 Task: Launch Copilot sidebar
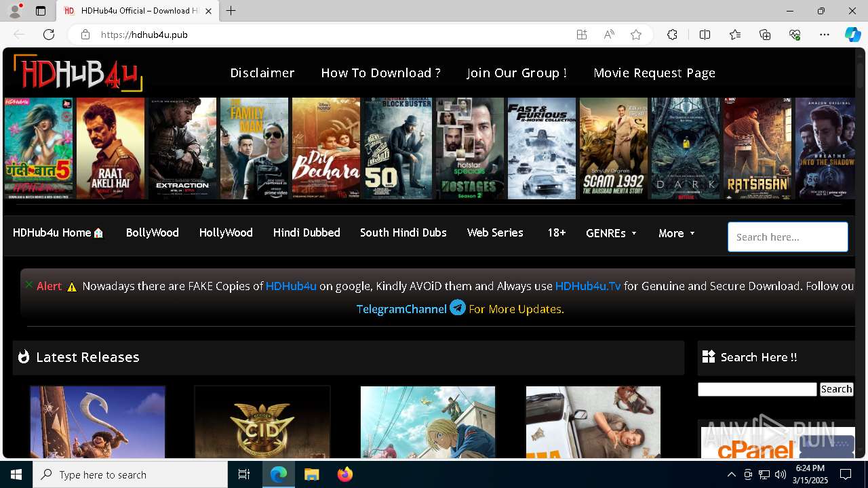852,35
